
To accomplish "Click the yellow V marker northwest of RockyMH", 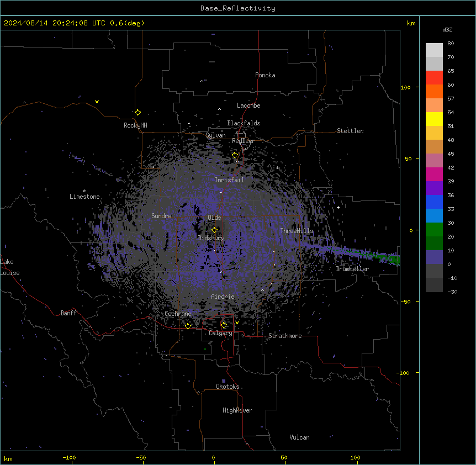I will [97, 102].
